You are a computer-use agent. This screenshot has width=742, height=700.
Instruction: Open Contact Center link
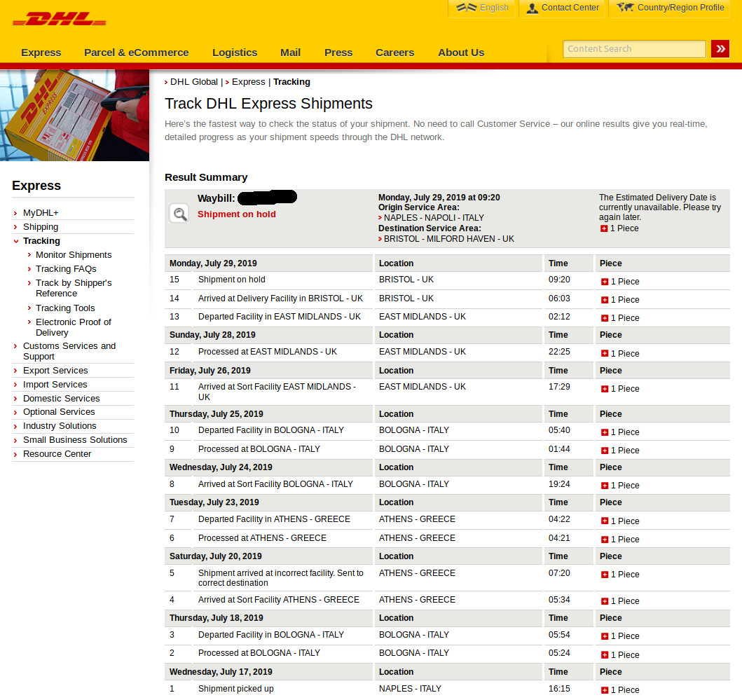click(562, 8)
